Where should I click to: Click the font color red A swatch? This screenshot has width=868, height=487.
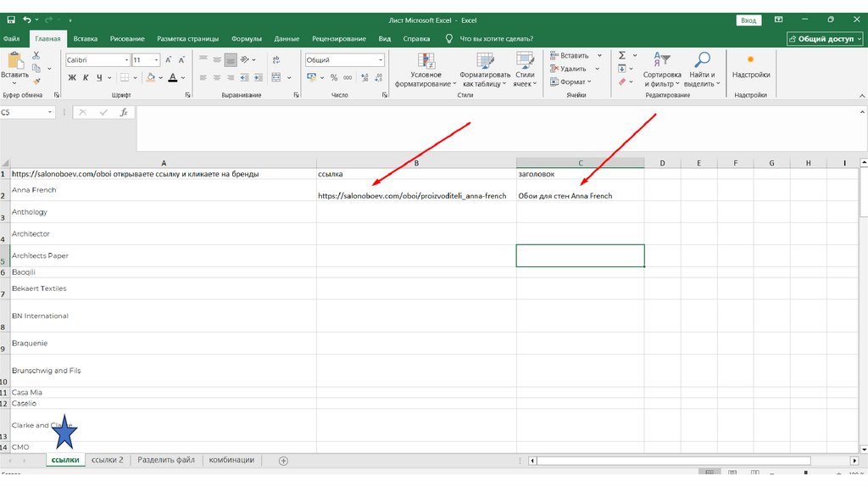pos(172,77)
